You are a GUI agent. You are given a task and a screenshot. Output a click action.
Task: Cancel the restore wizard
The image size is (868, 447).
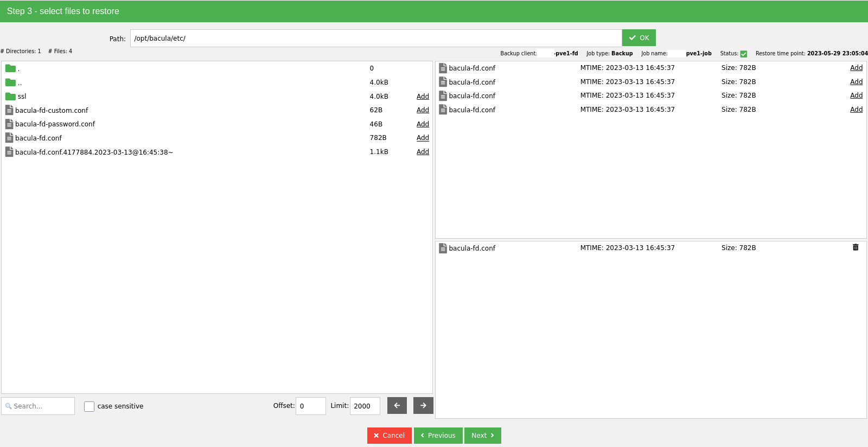tap(389, 436)
